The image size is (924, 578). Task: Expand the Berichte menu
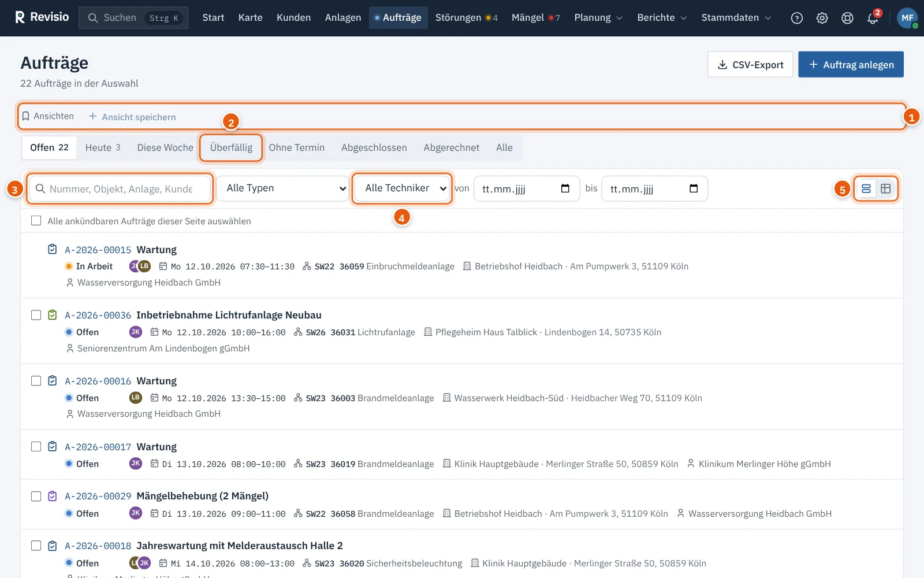(x=662, y=18)
